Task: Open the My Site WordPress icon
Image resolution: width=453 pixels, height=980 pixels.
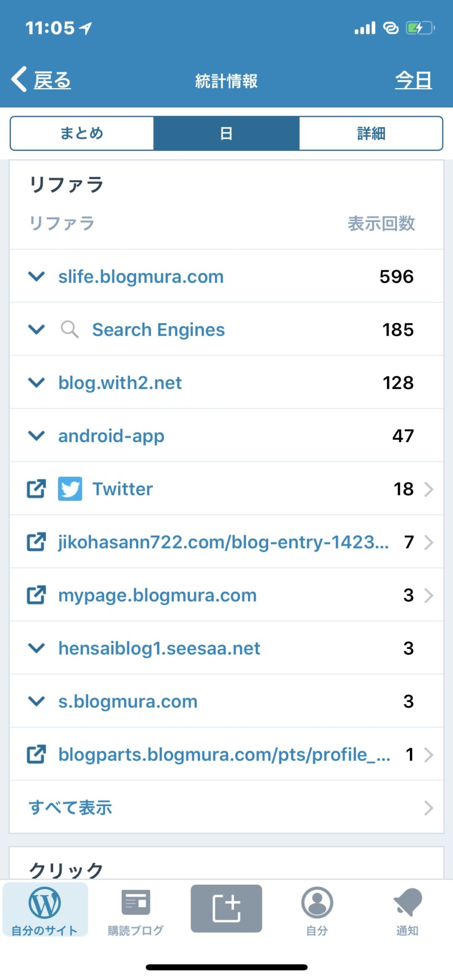Action: point(45,903)
